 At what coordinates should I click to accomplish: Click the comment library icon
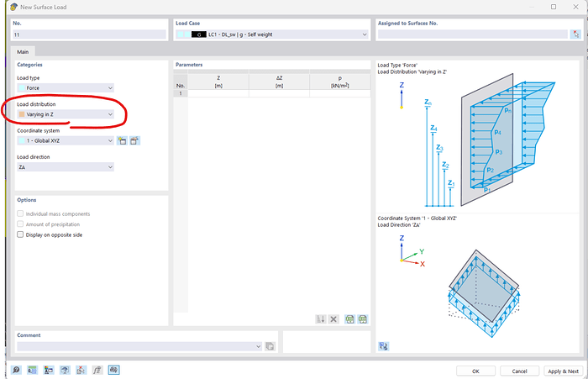pos(270,346)
